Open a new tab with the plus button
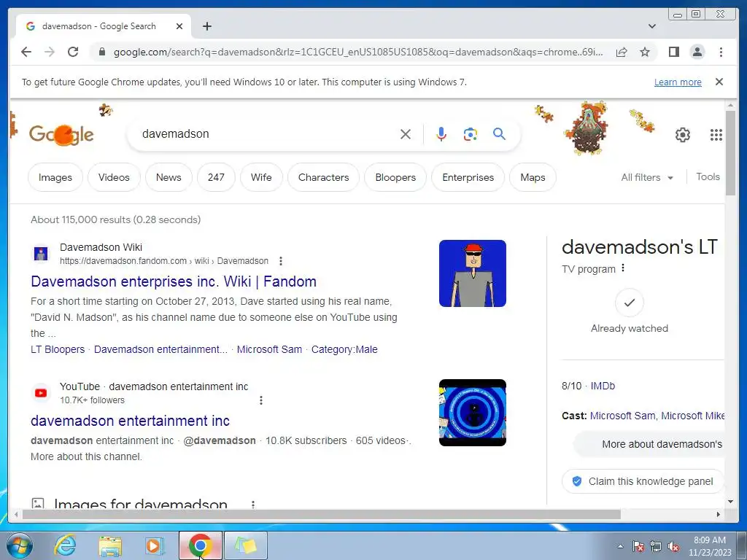 [206, 26]
